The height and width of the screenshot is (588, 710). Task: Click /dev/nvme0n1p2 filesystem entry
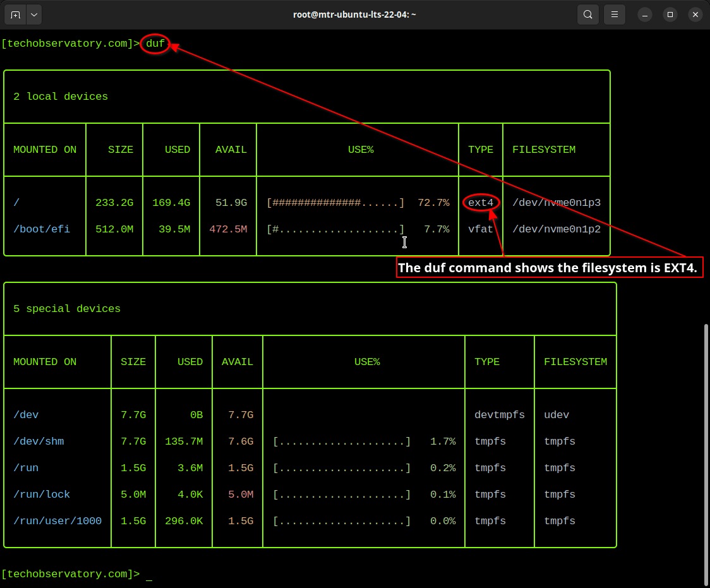click(x=557, y=229)
